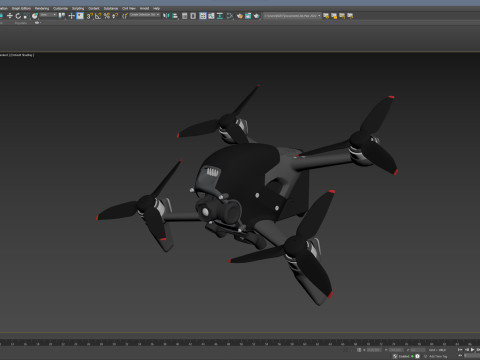Select the Select and Scale tool
The width and height of the screenshot is (480, 360).
pyautogui.click(x=26, y=16)
